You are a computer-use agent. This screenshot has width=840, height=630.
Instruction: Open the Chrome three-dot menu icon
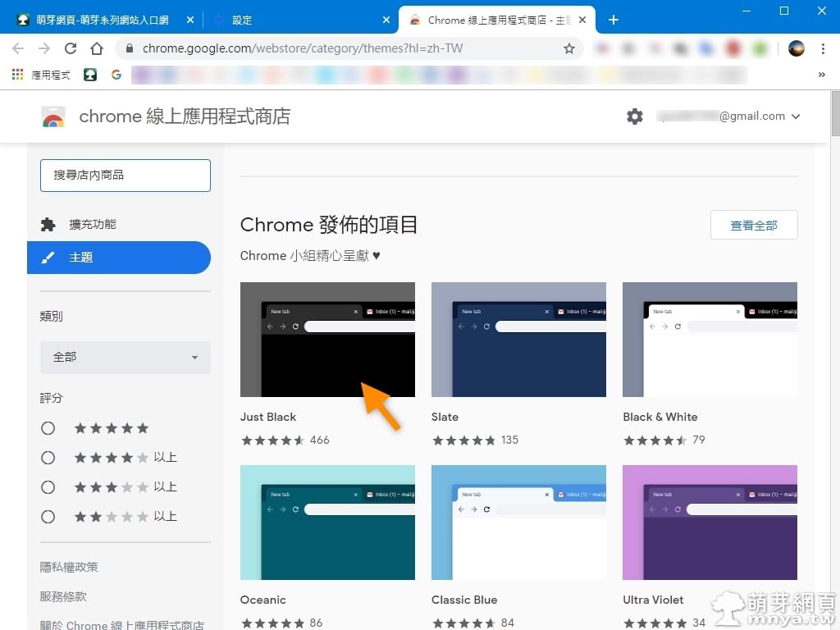823,48
